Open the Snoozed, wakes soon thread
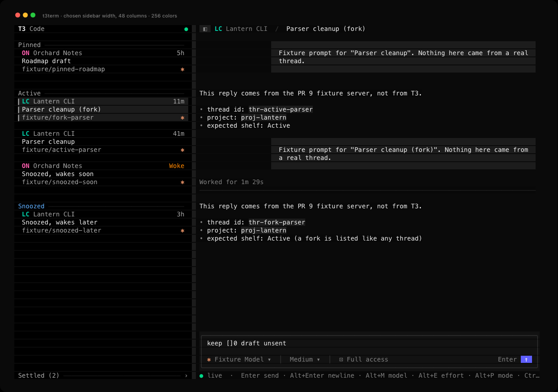558x392 pixels. tap(101, 174)
